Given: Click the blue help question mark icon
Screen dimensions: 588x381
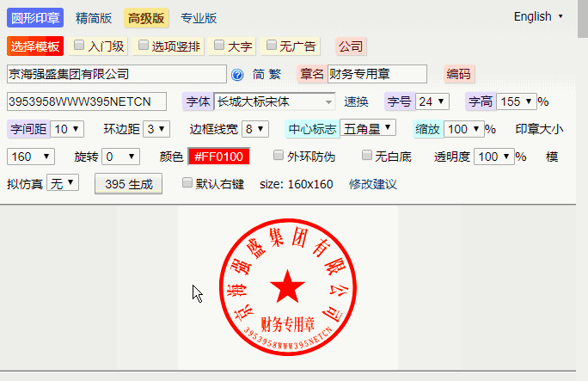Looking at the screenshot, I should click(237, 75).
